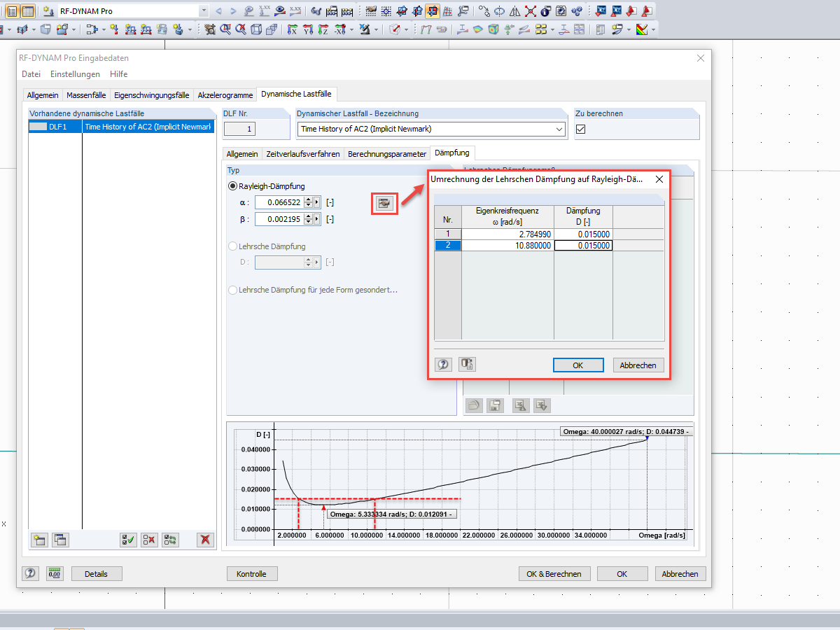Click the help icon at dialog bottom-left
The width and height of the screenshot is (840, 630).
[x=30, y=573]
